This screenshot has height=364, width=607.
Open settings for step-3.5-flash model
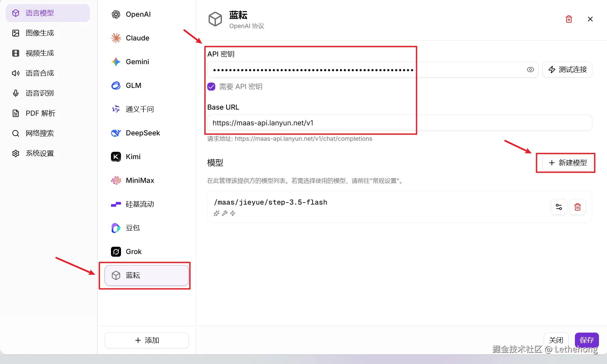559,207
